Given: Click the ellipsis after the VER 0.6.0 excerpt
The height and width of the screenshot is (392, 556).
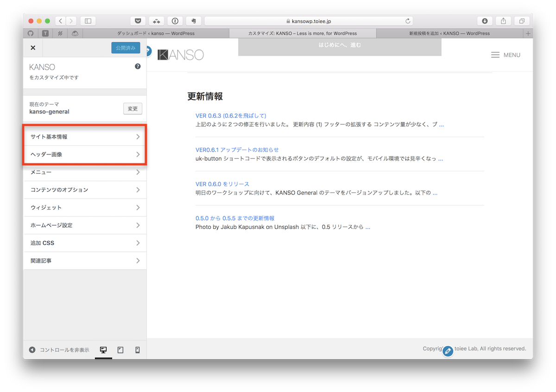Looking at the screenshot, I should 435,193.
